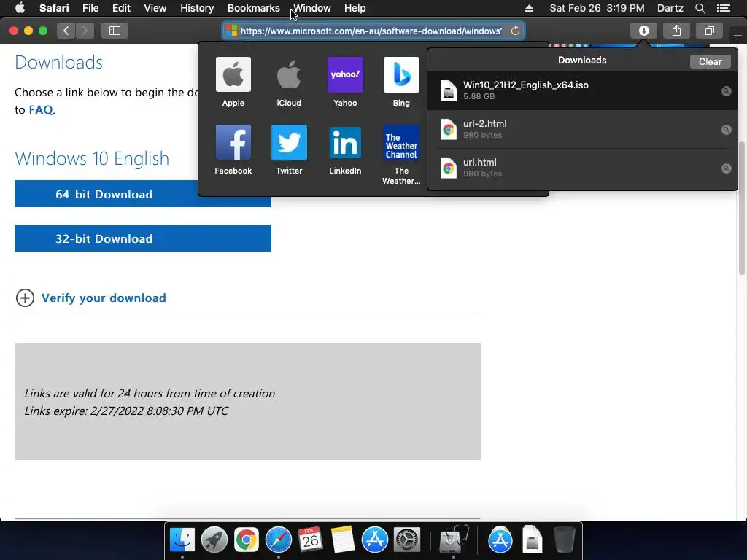Expand Verify your download section
This screenshot has height=560, width=747.
(x=91, y=298)
